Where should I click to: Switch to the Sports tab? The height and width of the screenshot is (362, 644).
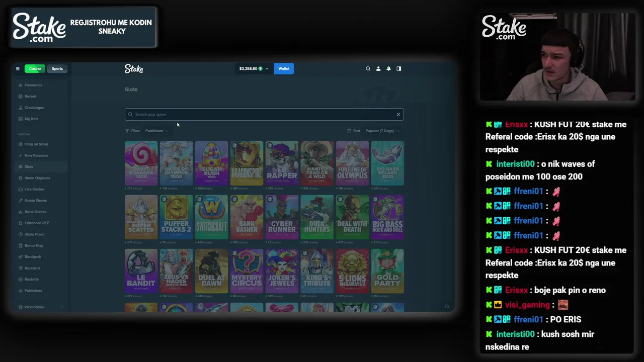[x=57, y=69]
